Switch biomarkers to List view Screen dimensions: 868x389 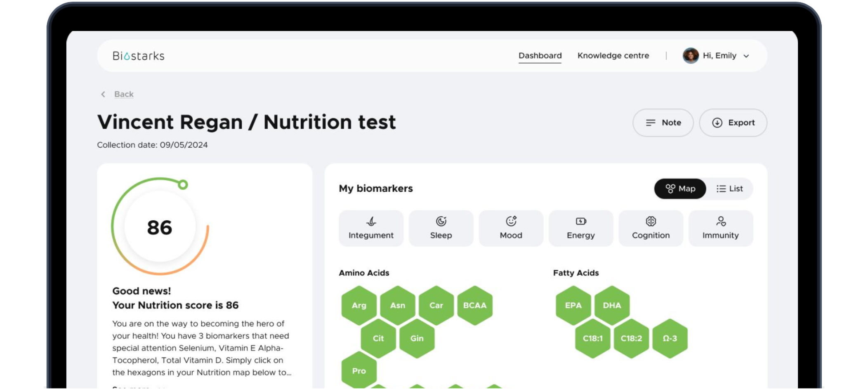click(x=729, y=189)
